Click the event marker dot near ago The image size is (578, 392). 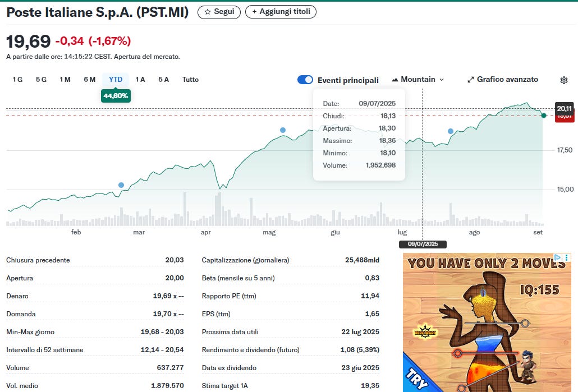click(451, 131)
